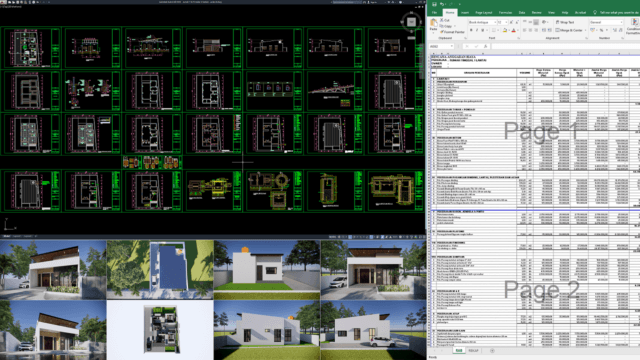This screenshot has width=640, height=360.
Task: Open the Data ribbon tab
Action: (x=522, y=13)
